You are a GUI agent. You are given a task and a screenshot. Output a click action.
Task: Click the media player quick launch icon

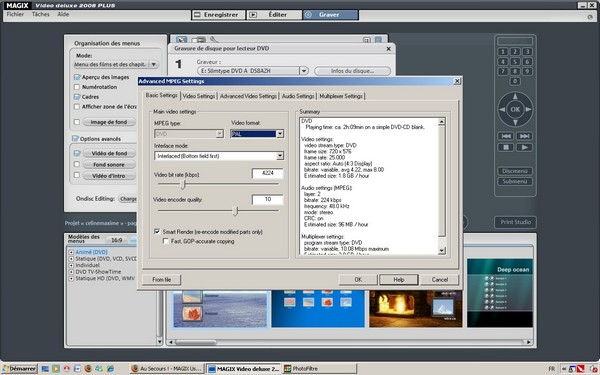56,368
